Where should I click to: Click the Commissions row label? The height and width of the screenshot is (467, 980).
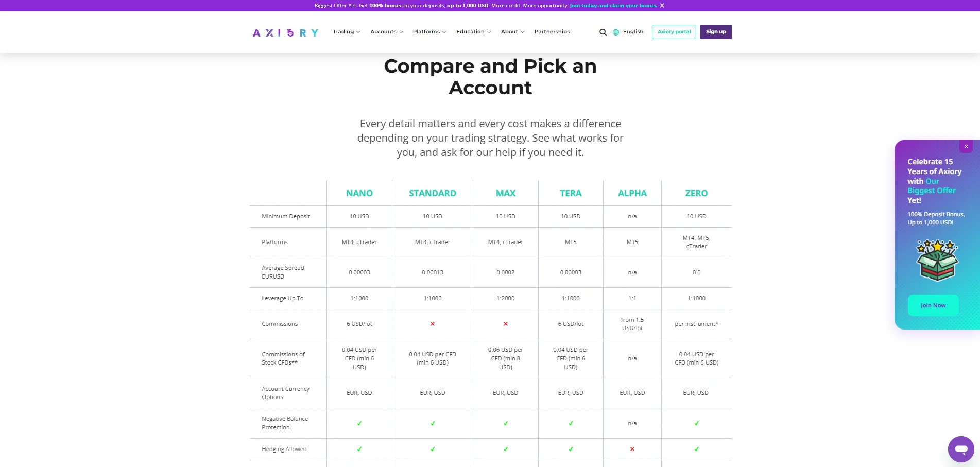pos(280,324)
